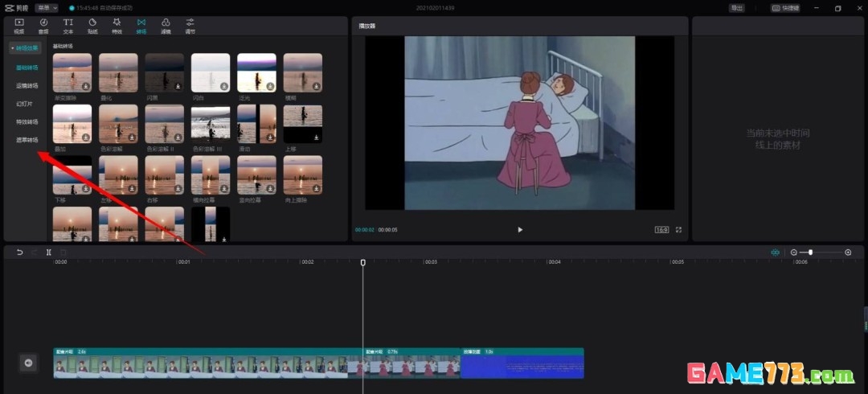Open the 滤镜 (Filters) panel
This screenshot has width=868, height=394.
(x=166, y=26)
